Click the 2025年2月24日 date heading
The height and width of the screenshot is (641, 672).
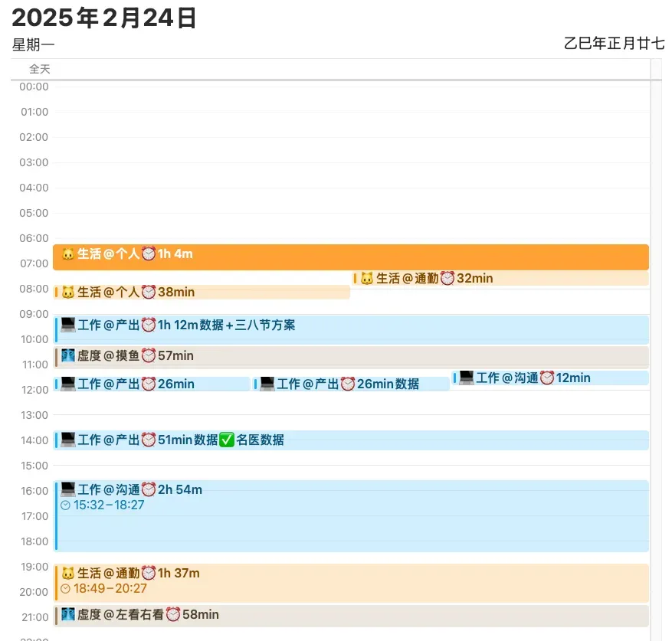click(104, 17)
